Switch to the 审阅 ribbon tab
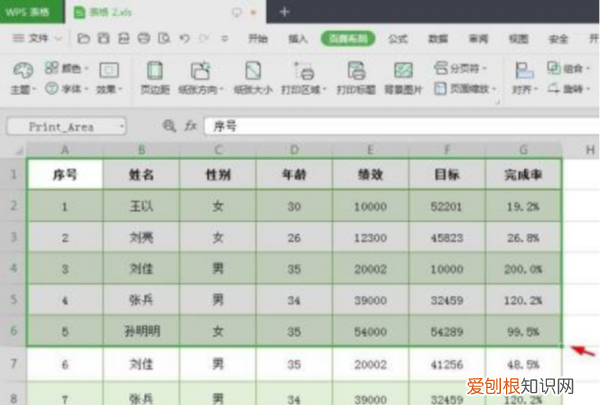 [479, 38]
